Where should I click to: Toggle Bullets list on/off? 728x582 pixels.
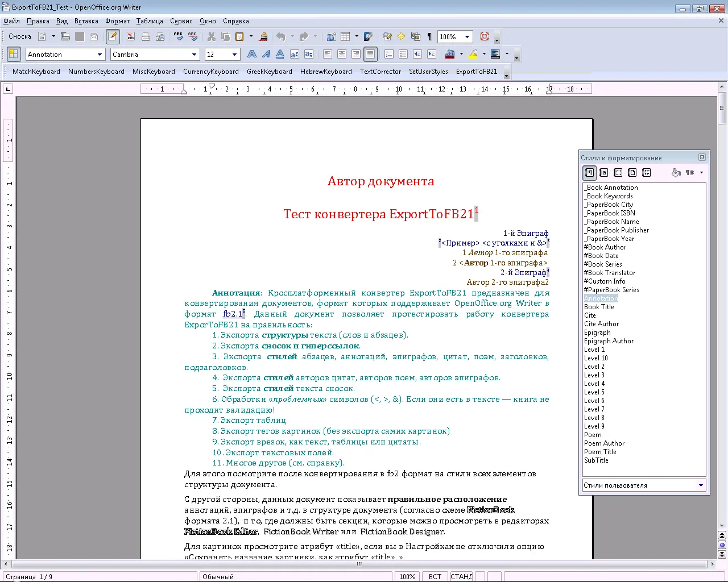coord(403,55)
